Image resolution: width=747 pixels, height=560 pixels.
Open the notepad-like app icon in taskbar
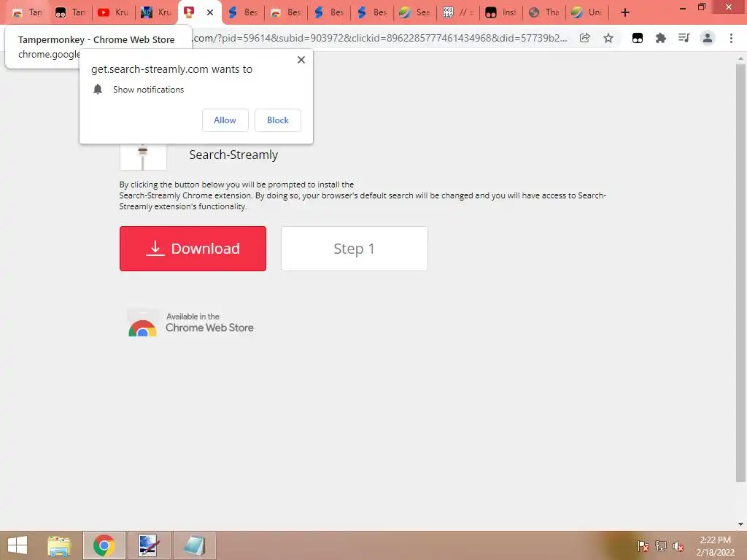click(x=194, y=545)
